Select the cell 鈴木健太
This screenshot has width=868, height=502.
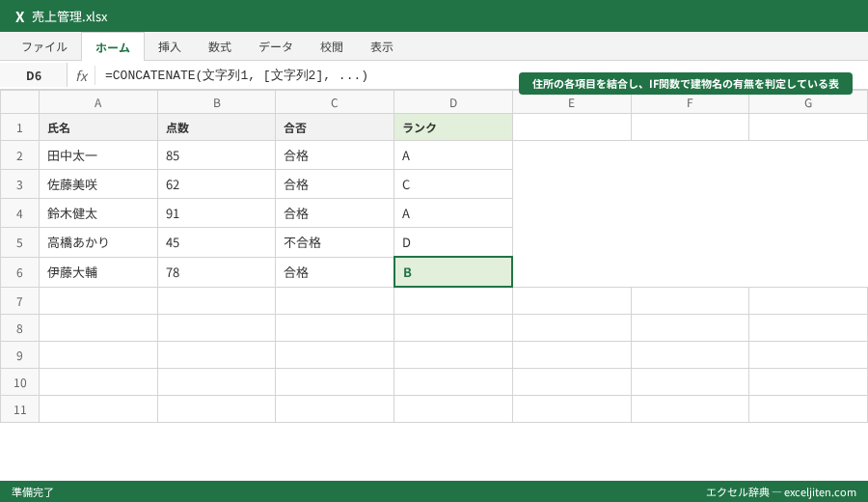pos(98,213)
